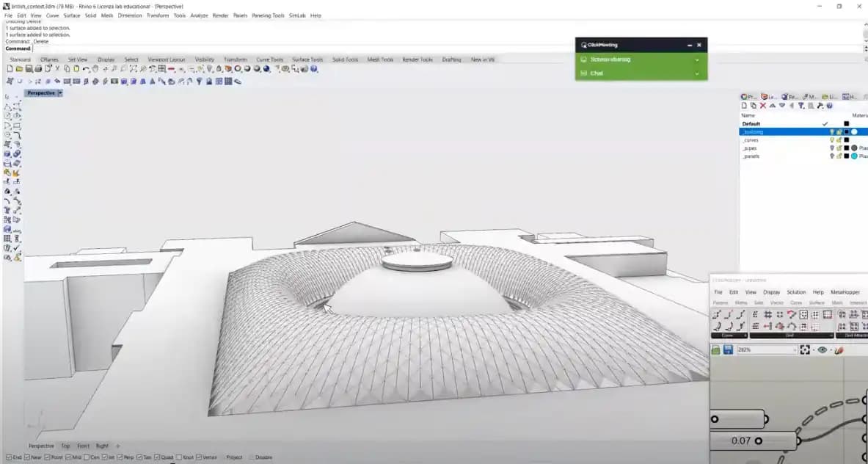Viewport: 868px width, 464px height.
Task: Click the Disable osnap button
Action: [263, 457]
